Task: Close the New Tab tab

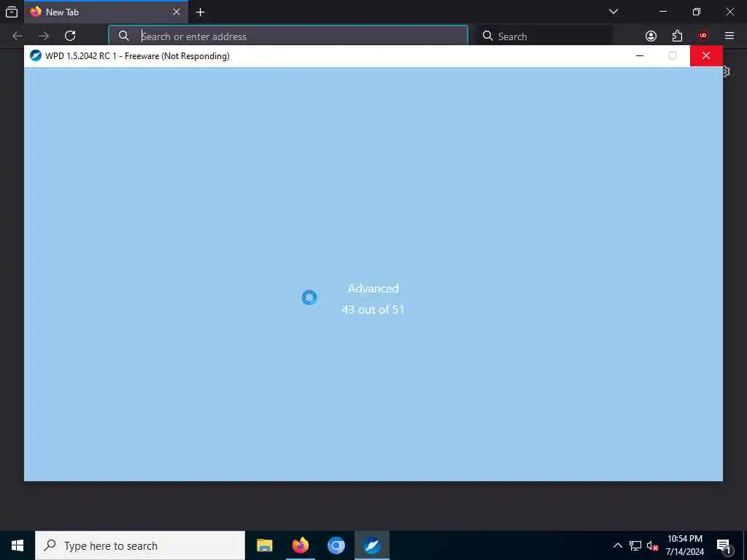Action: click(177, 12)
